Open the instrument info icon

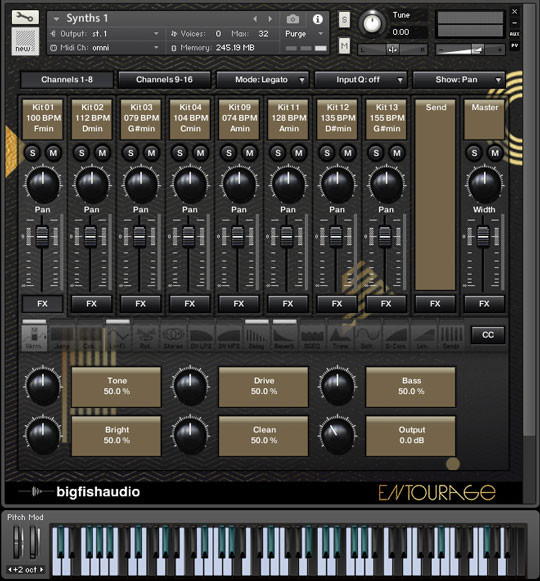tap(317, 19)
